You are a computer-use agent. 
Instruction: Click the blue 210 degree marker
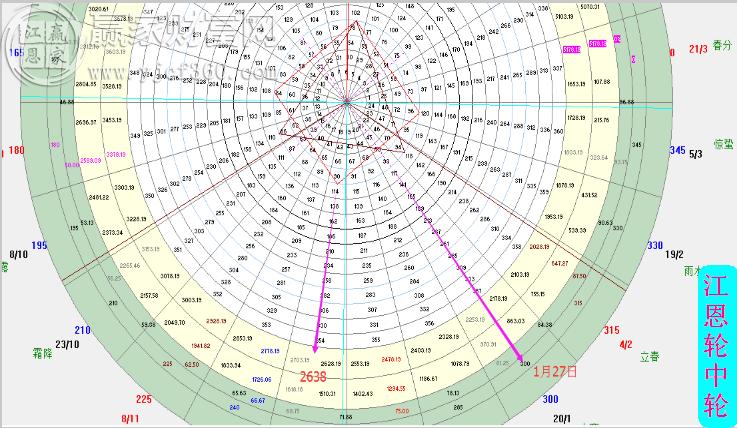tap(82, 330)
